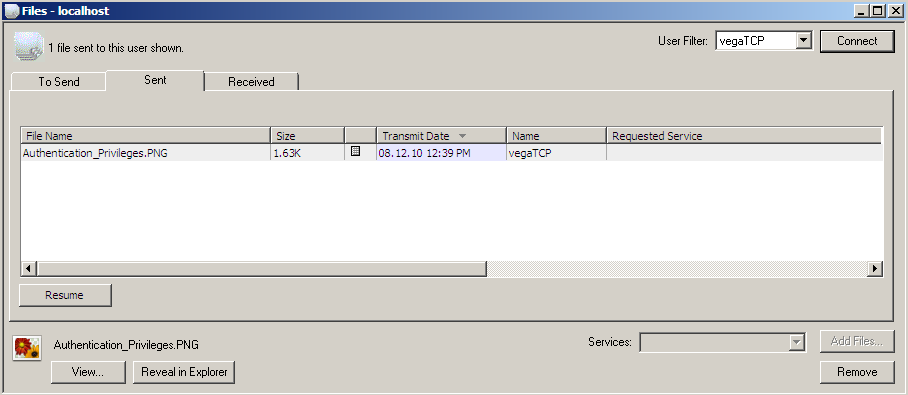Click the Transmit Date column header
The width and height of the screenshot is (908, 395).
(441, 136)
